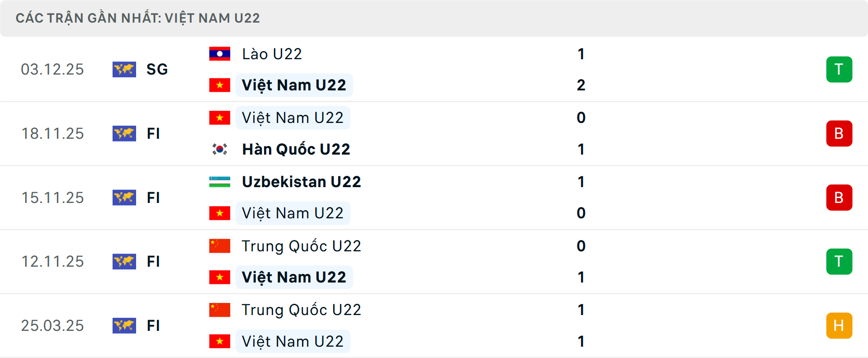This screenshot has width=868, height=358.
Task: Click the globe icon in the 18.11.25 row
Action: click(124, 134)
